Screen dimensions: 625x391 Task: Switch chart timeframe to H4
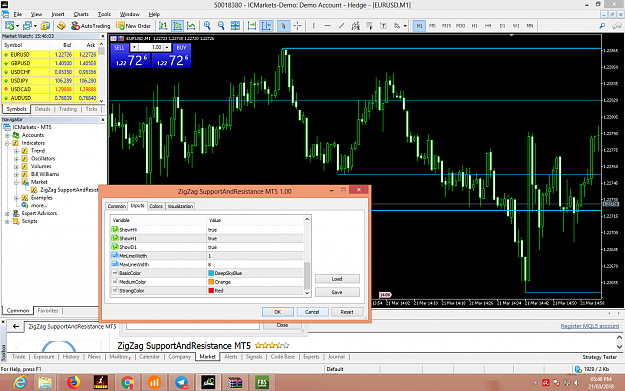pyautogui.click(x=488, y=26)
